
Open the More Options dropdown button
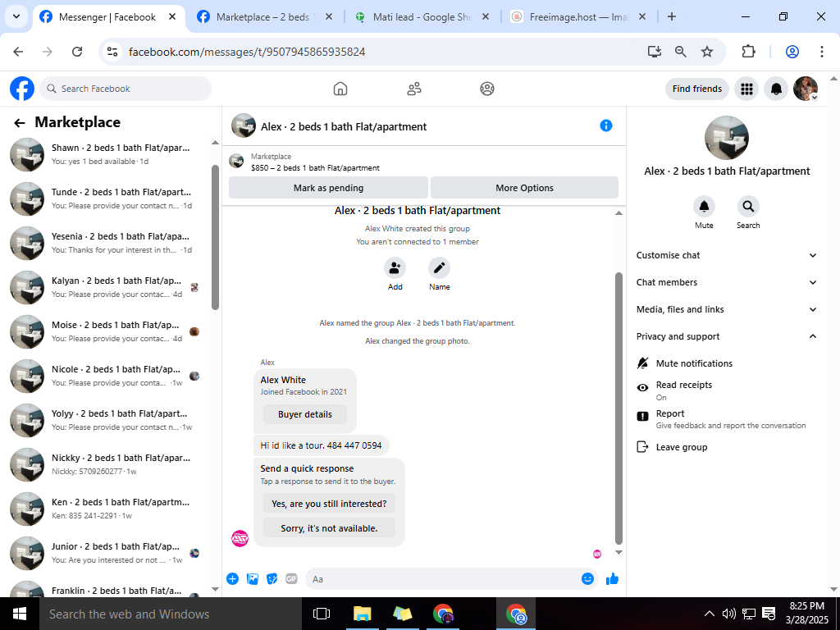pos(524,188)
